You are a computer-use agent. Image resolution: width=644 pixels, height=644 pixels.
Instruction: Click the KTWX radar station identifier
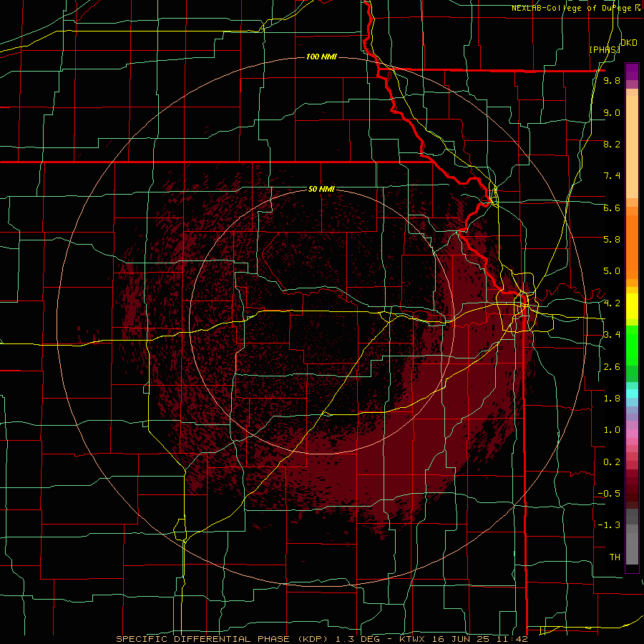pyautogui.click(x=412, y=639)
